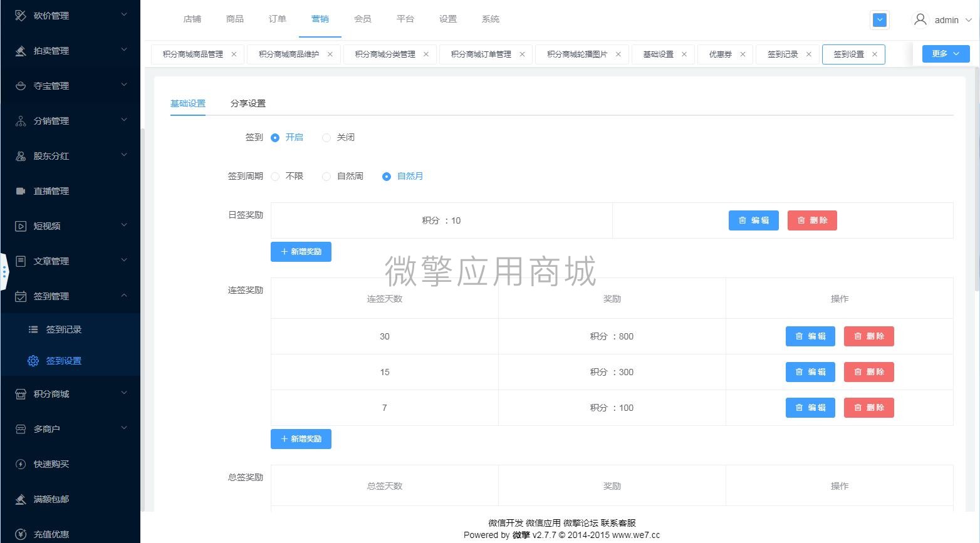Close the 积分商城轮播图片 tab
This screenshot has height=543, width=980.
click(618, 54)
